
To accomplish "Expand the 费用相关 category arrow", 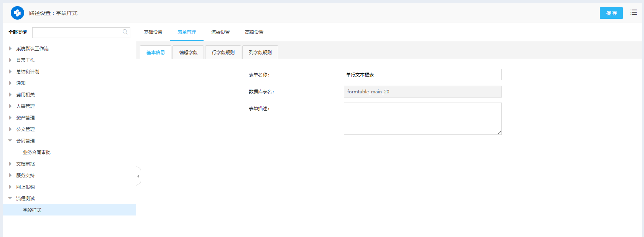I will pyautogui.click(x=10, y=95).
